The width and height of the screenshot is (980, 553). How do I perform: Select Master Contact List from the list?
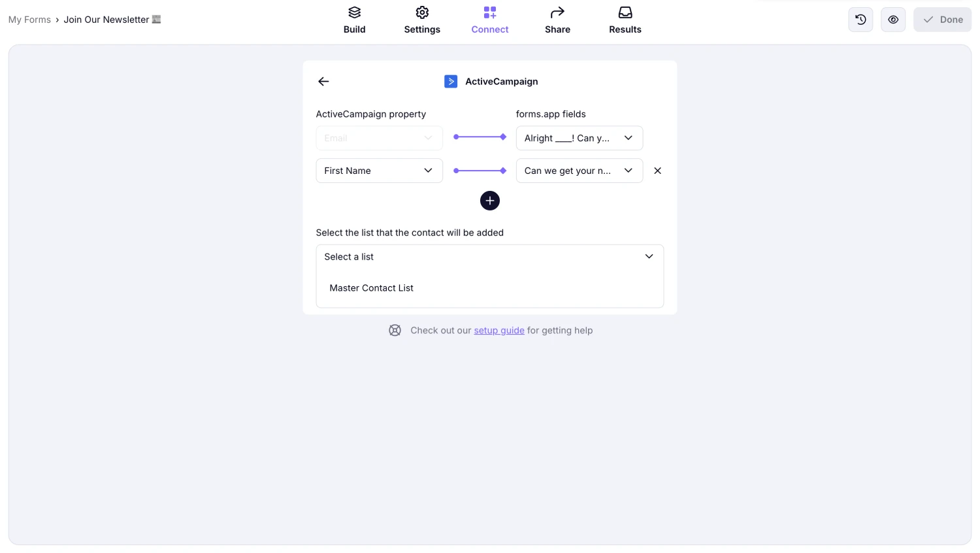pyautogui.click(x=371, y=288)
